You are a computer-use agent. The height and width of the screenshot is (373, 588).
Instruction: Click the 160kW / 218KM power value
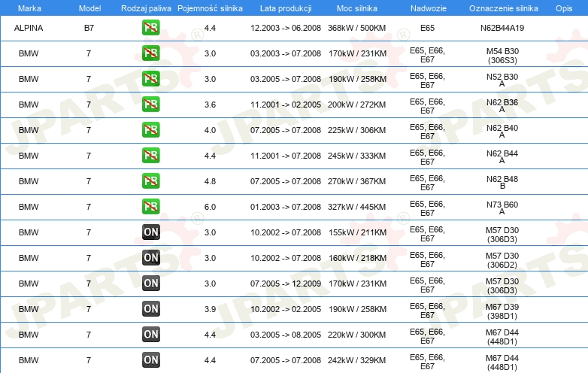click(x=357, y=258)
